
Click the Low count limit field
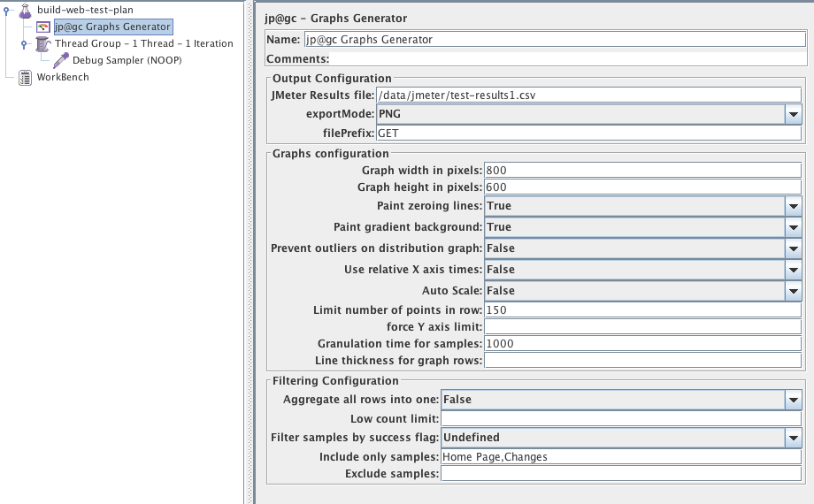pyautogui.click(x=621, y=419)
